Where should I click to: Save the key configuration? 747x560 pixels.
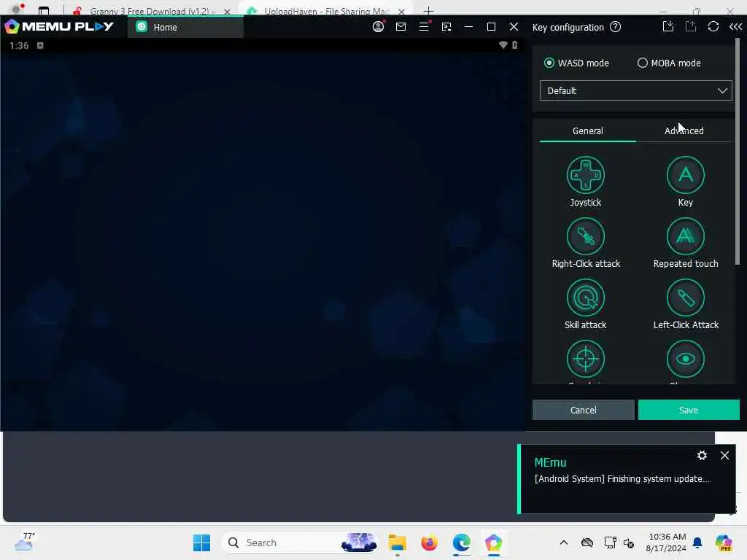pyautogui.click(x=689, y=410)
